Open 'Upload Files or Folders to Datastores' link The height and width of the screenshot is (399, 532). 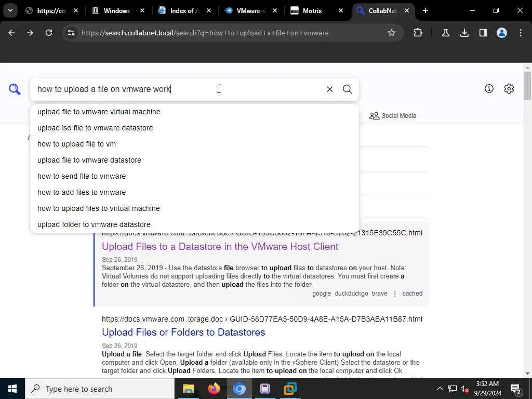tap(183, 332)
